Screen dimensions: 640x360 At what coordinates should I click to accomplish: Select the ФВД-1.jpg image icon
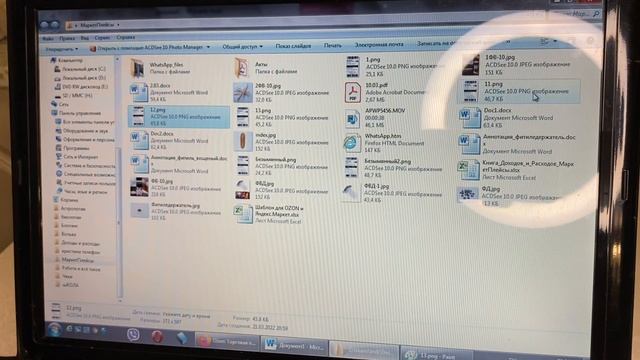pos(351,193)
